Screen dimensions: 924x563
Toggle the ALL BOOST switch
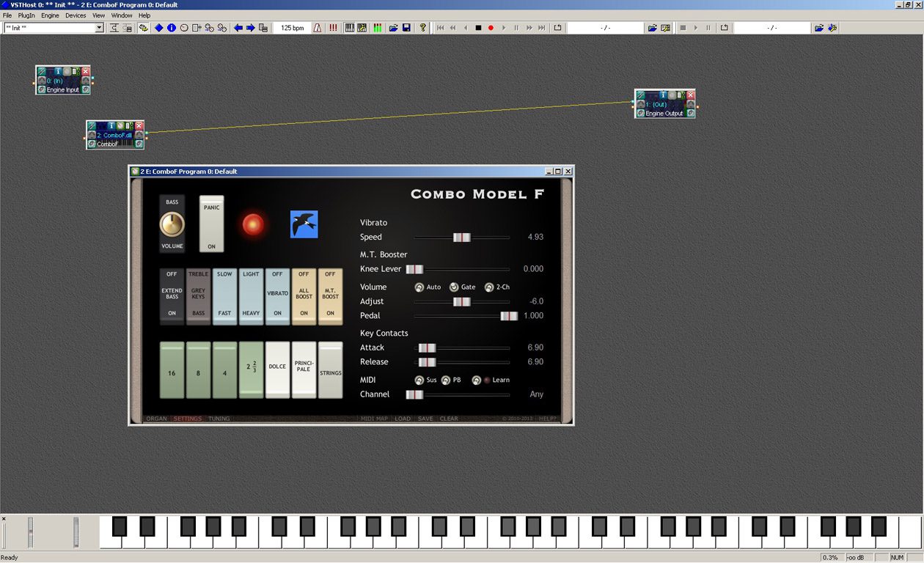pyautogui.click(x=304, y=296)
